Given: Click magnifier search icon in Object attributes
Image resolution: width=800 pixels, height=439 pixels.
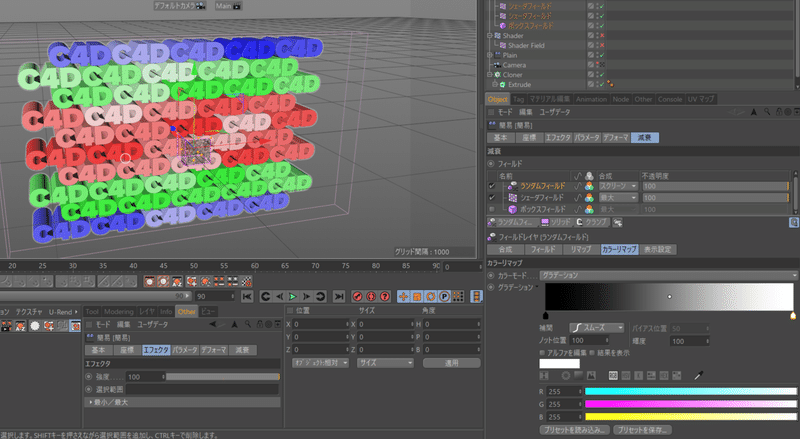Looking at the screenshot, I should click(x=767, y=112).
